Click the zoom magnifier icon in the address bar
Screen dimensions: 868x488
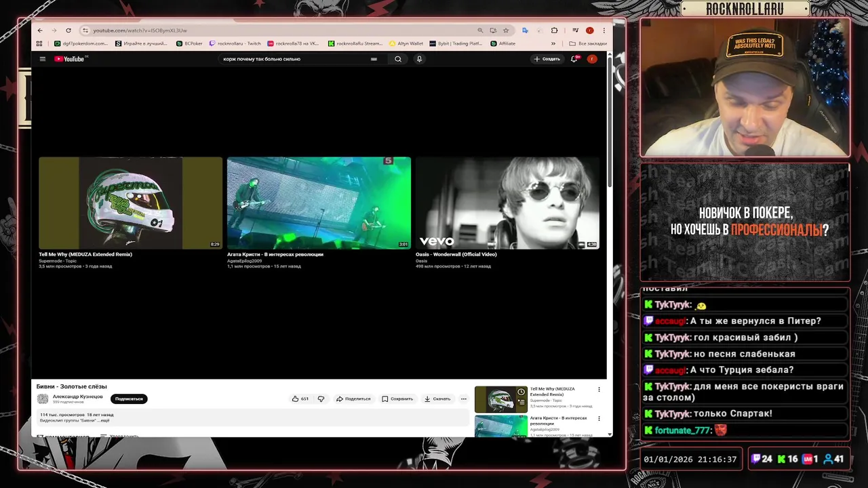click(480, 30)
